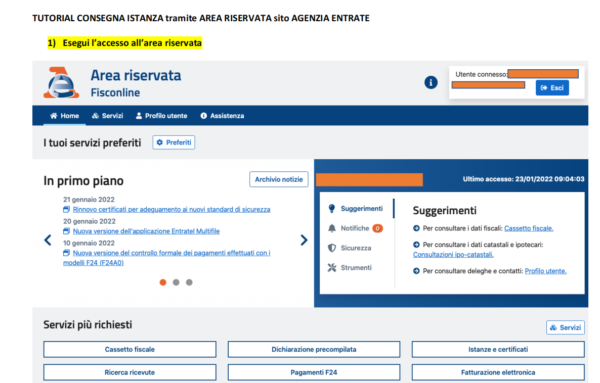Open Fatturazione elettronica service button
The image size is (600, 383).
498,372
